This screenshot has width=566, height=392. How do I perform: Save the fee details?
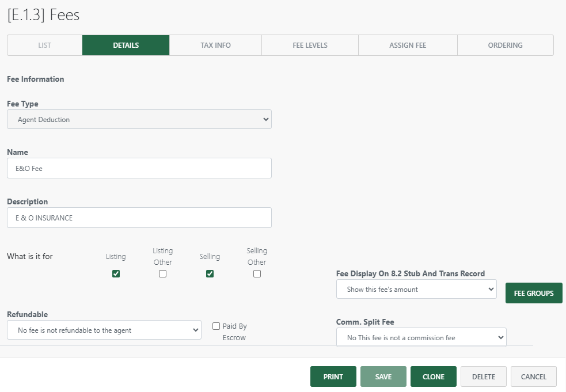383,376
